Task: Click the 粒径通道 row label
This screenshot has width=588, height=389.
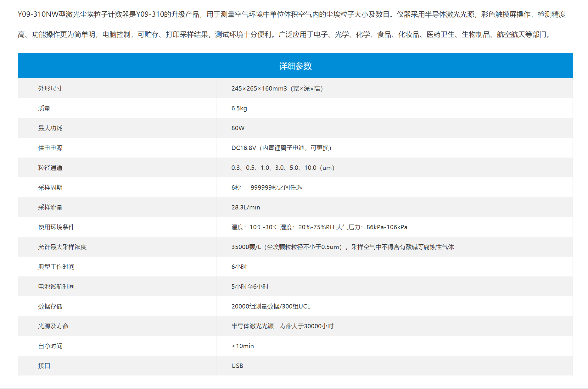Action: (x=50, y=168)
